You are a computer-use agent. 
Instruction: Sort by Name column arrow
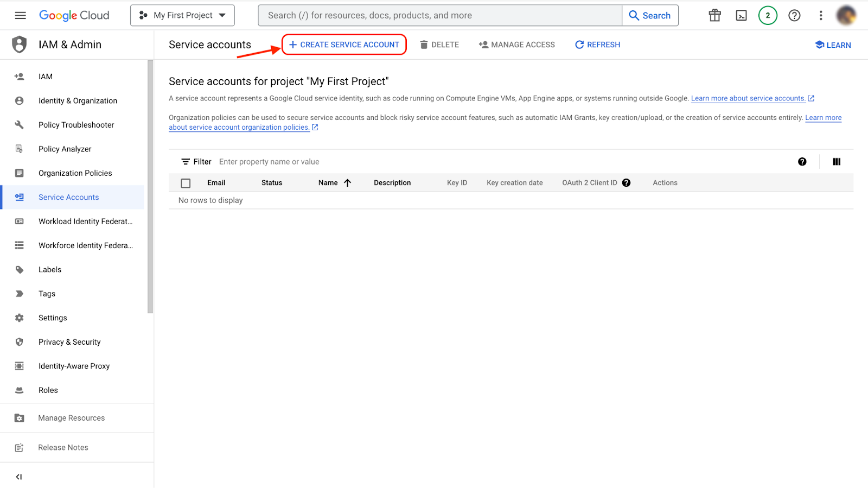coord(348,183)
